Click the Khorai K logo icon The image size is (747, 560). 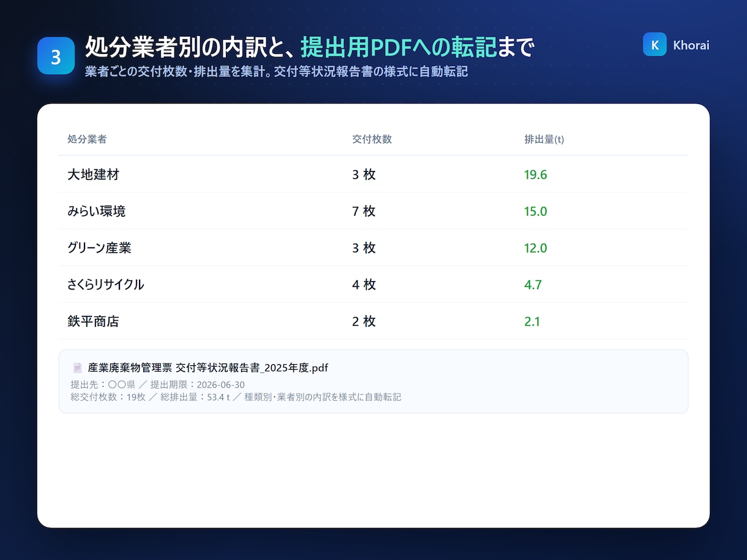(655, 45)
